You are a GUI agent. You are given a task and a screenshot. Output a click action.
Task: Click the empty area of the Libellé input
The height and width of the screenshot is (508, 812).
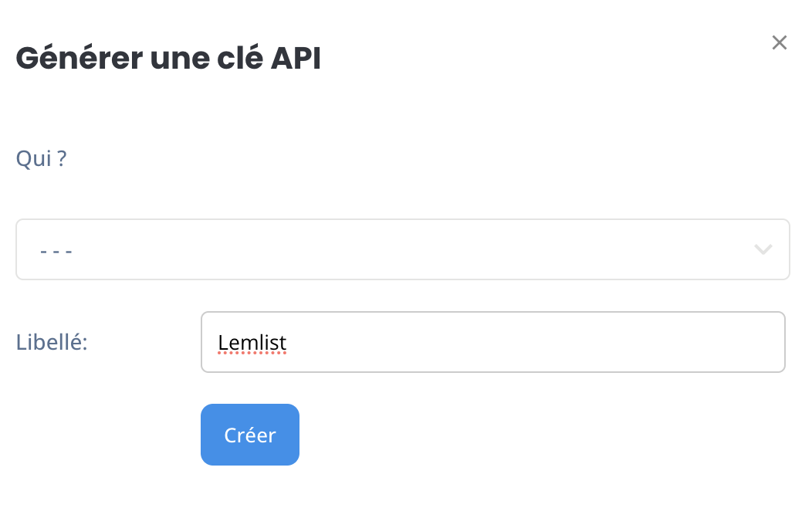pos(533,342)
